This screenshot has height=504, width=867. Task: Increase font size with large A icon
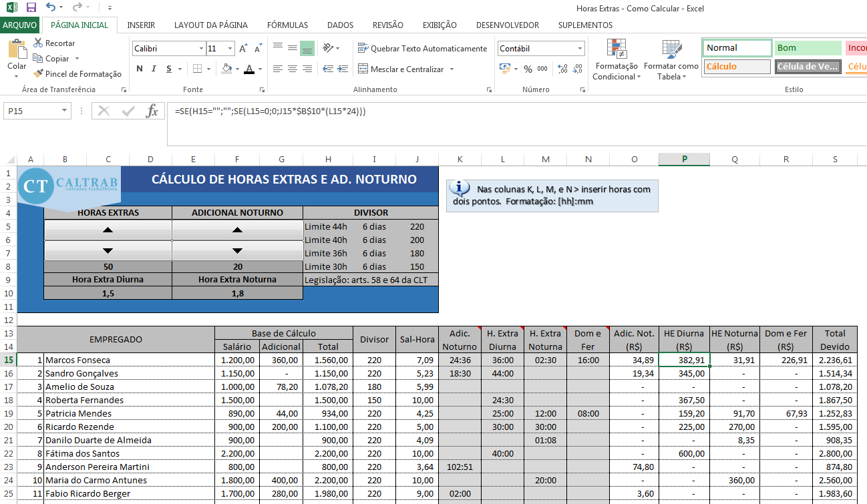244,49
